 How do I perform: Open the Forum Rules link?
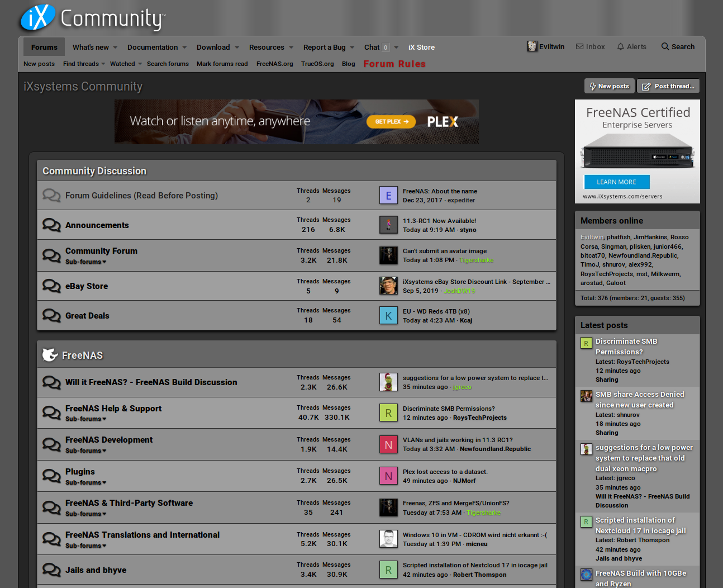(394, 64)
